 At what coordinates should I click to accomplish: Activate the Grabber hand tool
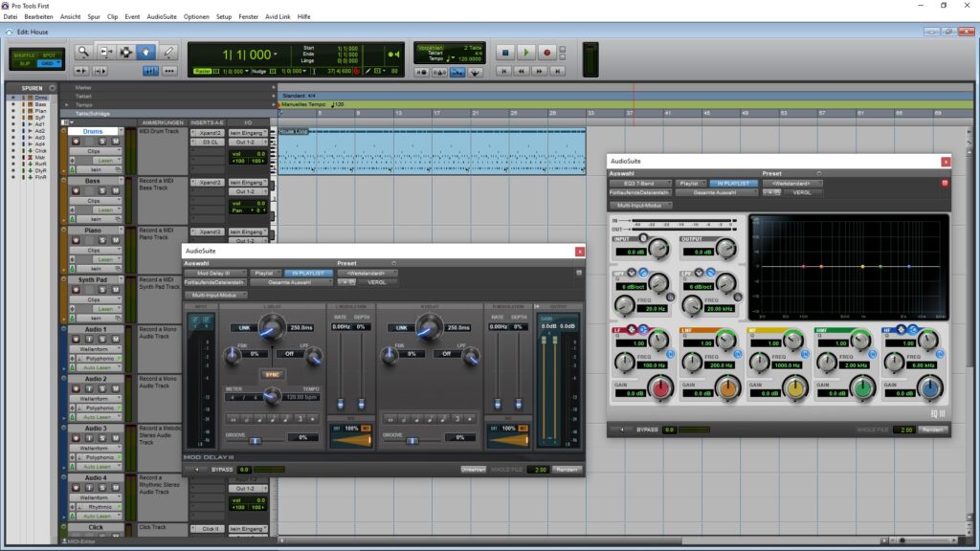point(146,53)
